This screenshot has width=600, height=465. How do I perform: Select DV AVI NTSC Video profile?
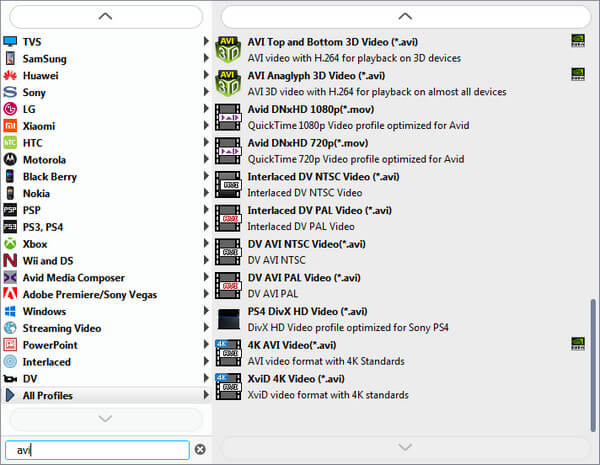coord(401,252)
